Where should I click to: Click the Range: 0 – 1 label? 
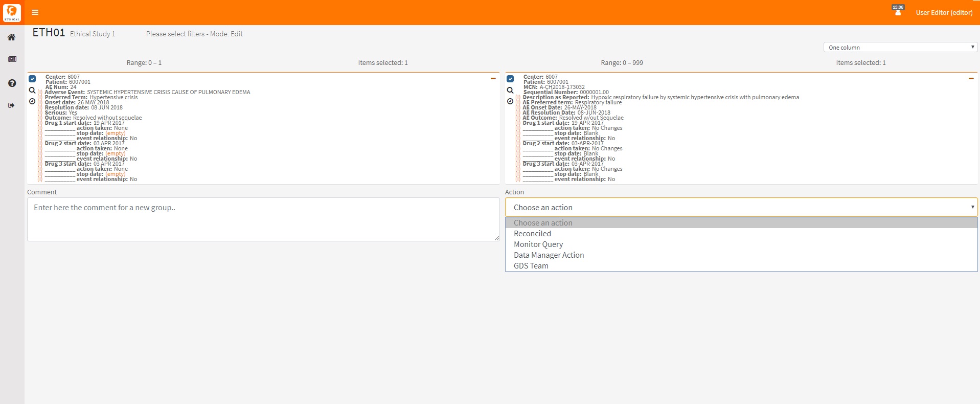pos(144,63)
